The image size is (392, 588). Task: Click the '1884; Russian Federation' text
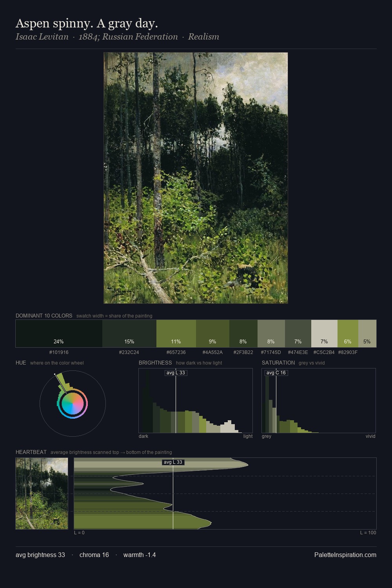128,37
